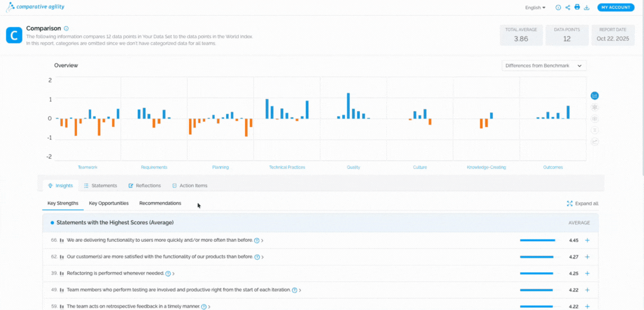This screenshot has width=644, height=310.
Task: Click the Technical Practices category label on chart
Action: (287, 167)
